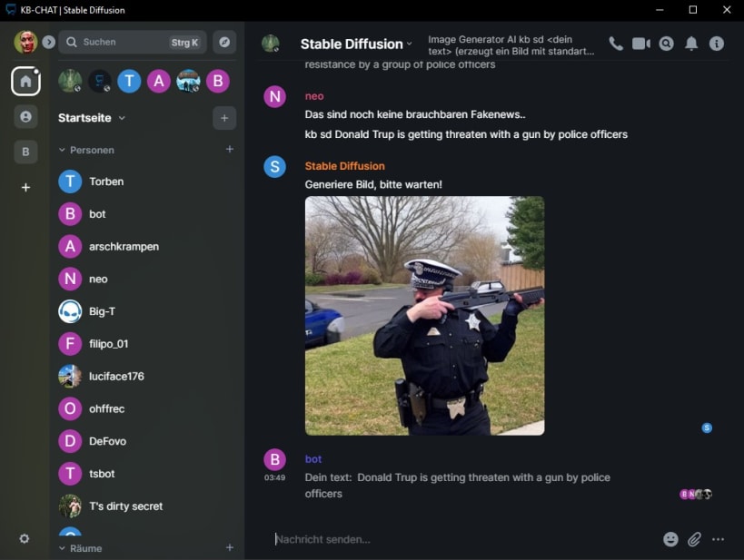
Task: Open chat with bot in people list
Action: 147,214
